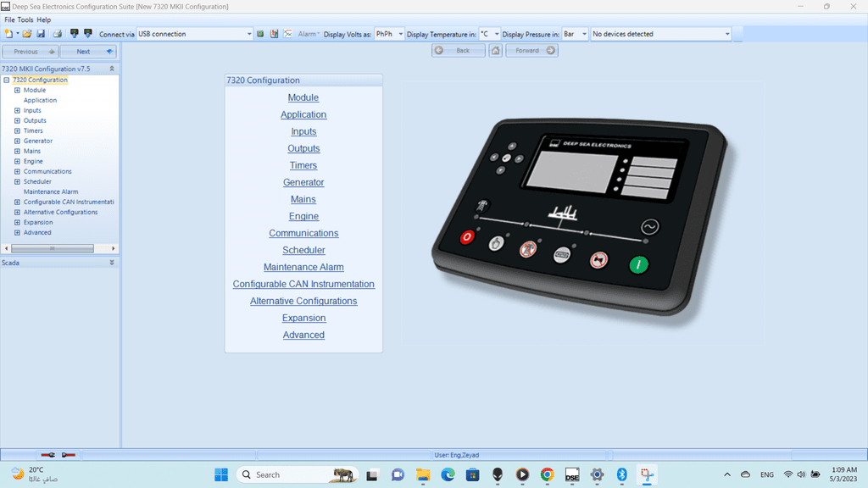This screenshot has width=868, height=488.
Task: Select Maintenance Alarm in the tree
Action: pyautogui.click(x=51, y=192)
